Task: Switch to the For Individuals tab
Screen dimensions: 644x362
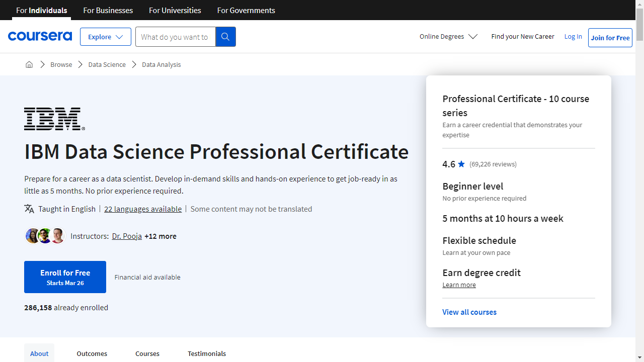Action: (42, 10)
